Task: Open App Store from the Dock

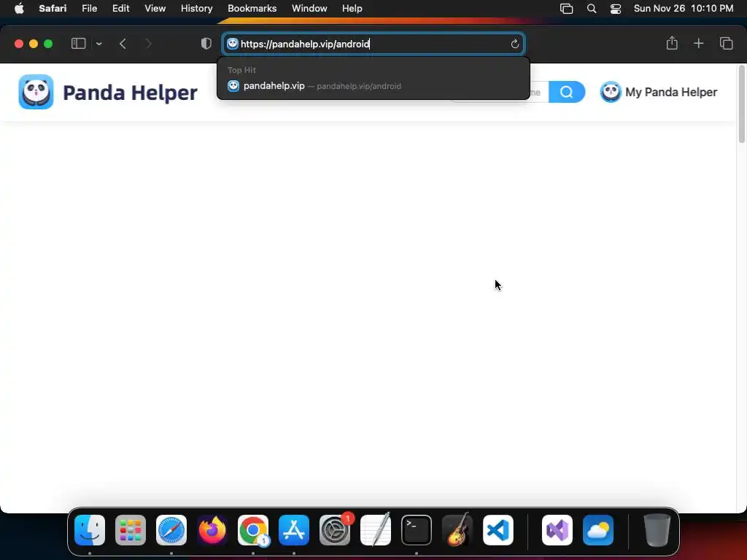Action: click(294, 530)
